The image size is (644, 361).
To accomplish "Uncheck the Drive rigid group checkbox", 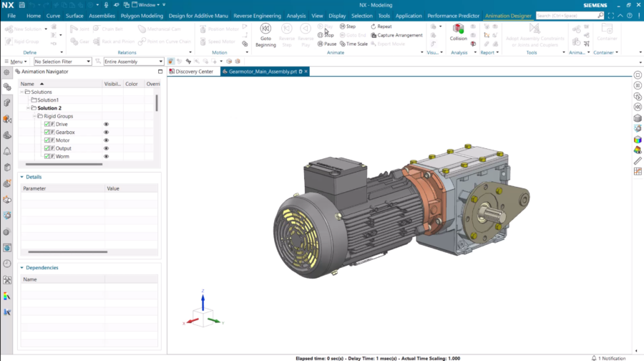I will tap(47, 124).
